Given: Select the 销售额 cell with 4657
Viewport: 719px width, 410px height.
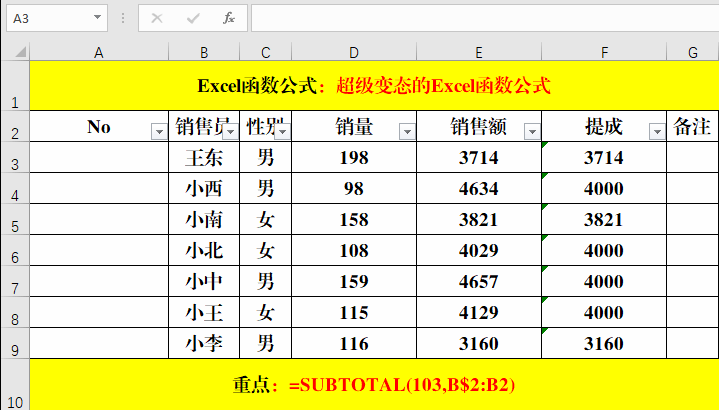Looking at the screenshot, I should tap(479, 281).
